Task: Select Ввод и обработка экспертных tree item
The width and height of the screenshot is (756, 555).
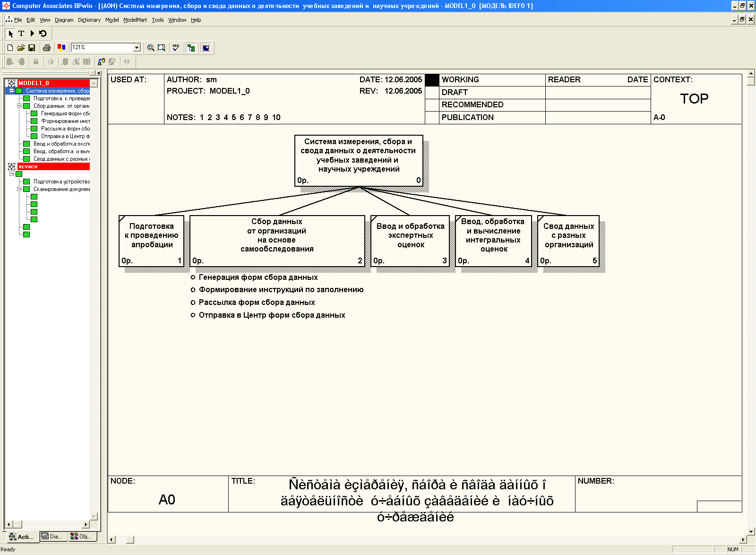Action: [x=61, y=144]
